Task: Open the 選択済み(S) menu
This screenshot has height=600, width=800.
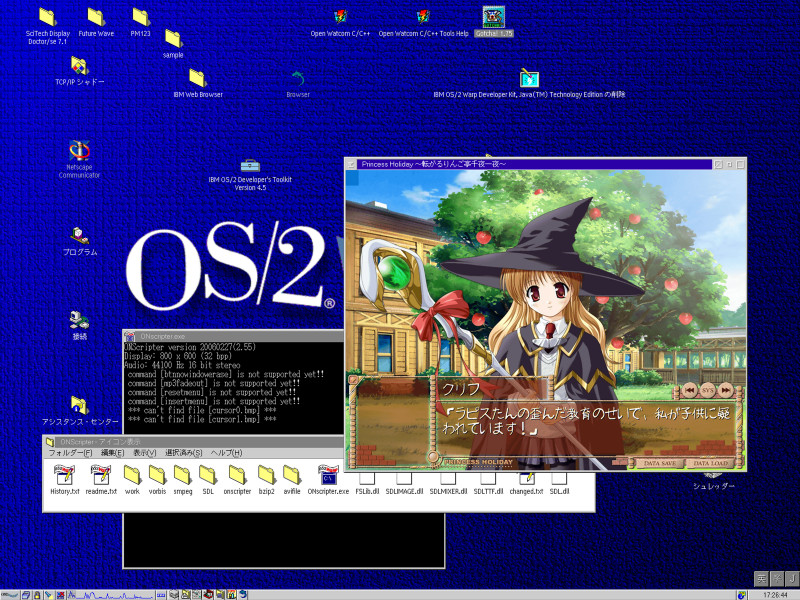Action: [x=184, y=453]
